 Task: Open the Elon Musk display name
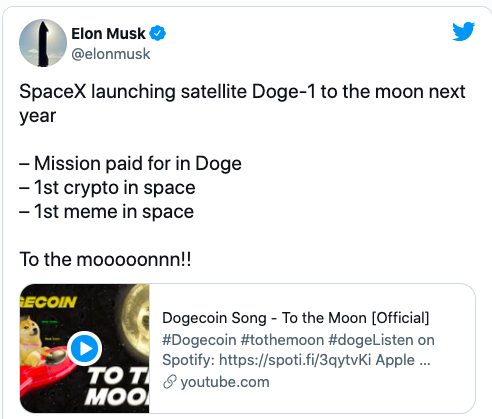[x=108, y=33]
